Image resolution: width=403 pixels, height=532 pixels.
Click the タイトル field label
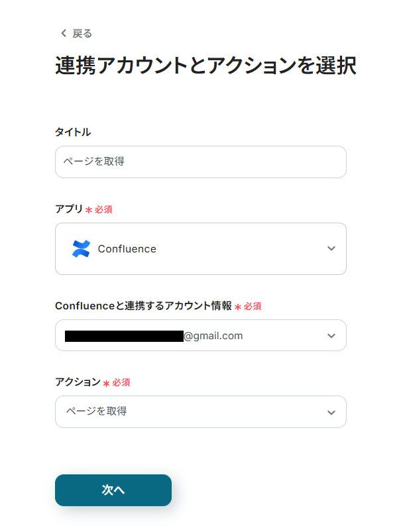pos(73,132)
